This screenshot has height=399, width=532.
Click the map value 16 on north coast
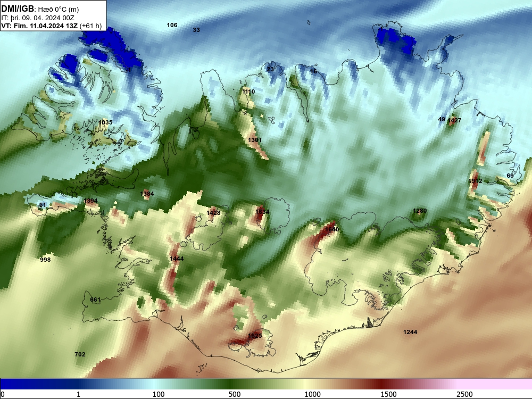pos(313,71)
